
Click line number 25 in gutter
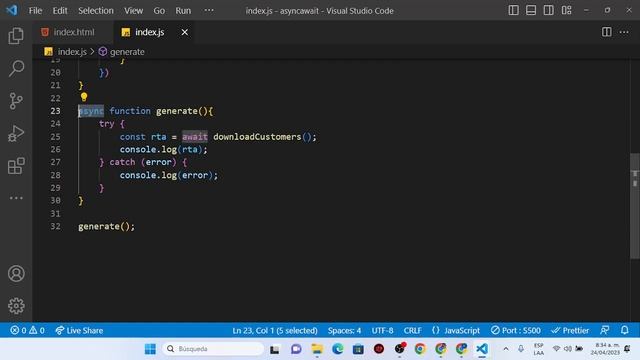[55, 137]
